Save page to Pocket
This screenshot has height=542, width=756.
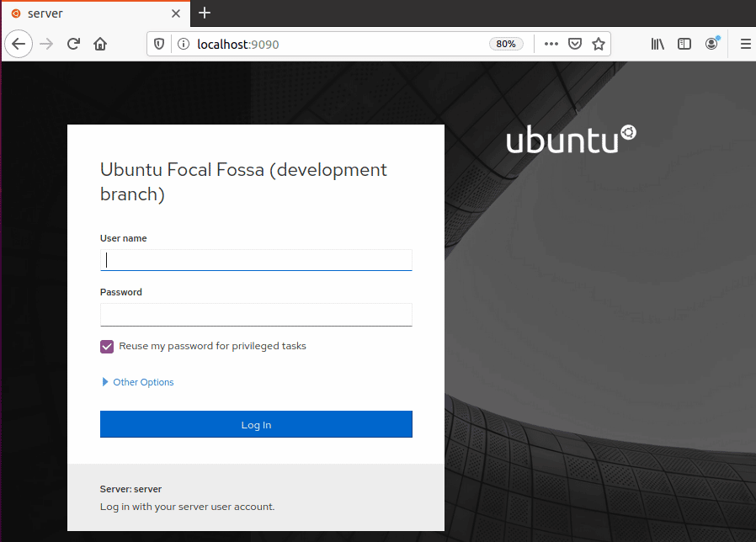tap(575, 44)
